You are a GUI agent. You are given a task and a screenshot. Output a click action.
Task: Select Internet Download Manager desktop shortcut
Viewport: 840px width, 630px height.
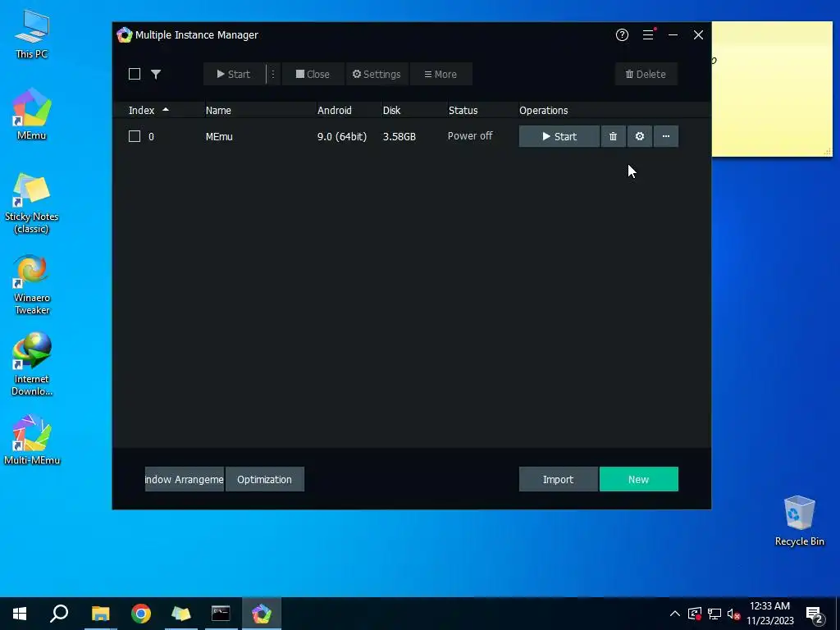click(x=32, y=364)
